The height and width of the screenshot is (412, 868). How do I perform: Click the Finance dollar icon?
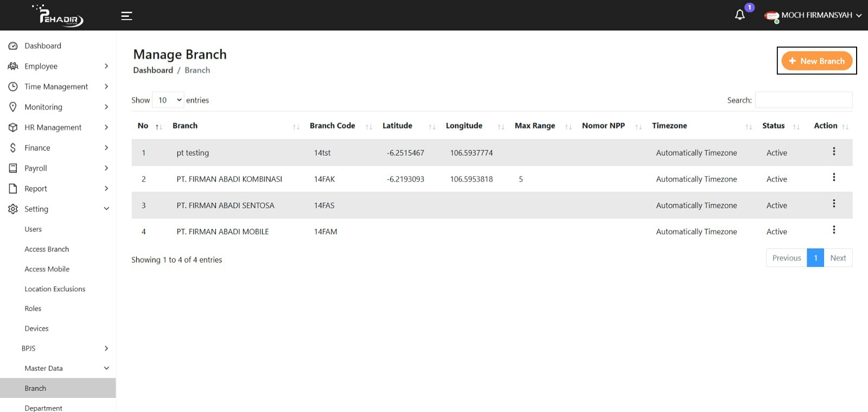pos(13,147)
